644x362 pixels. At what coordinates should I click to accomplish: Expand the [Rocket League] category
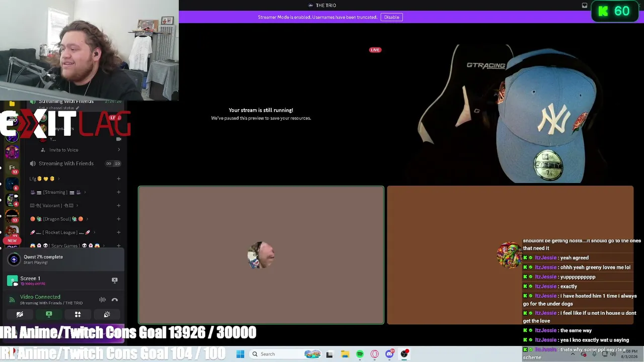(63, 232)
